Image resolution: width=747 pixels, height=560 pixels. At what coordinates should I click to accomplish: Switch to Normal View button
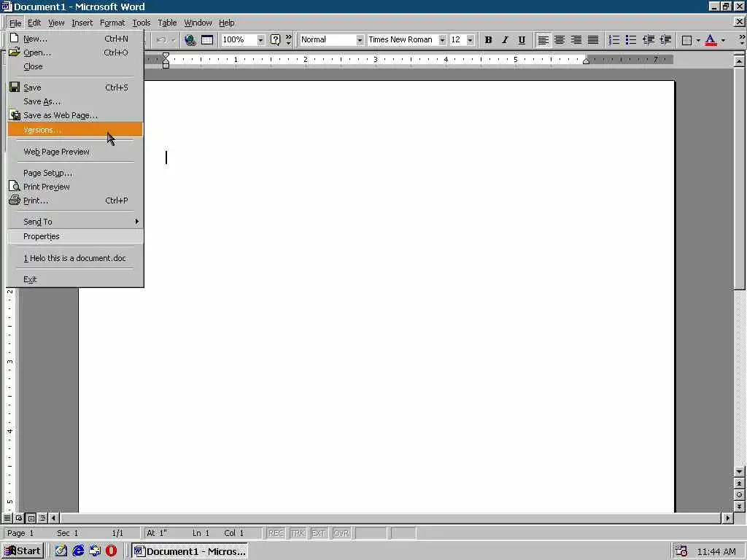tap(7, 518)
